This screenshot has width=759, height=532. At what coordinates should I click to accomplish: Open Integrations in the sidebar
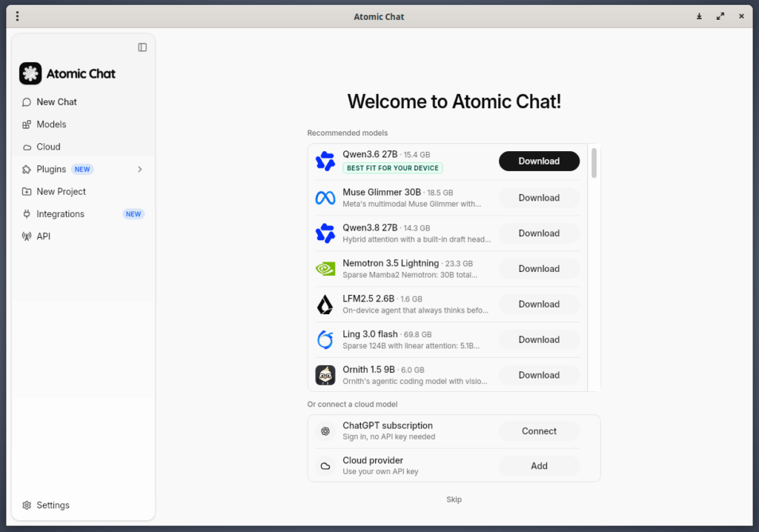[83, 214]
